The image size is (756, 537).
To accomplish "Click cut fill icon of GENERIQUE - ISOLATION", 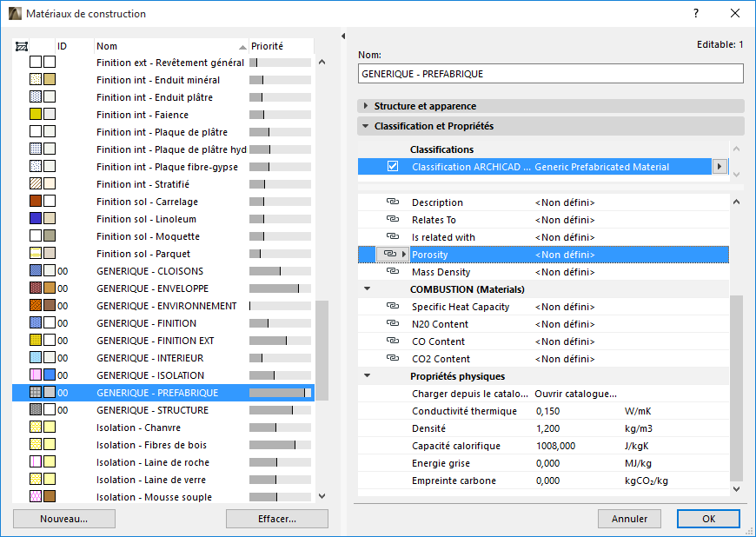I will (36, 375).
